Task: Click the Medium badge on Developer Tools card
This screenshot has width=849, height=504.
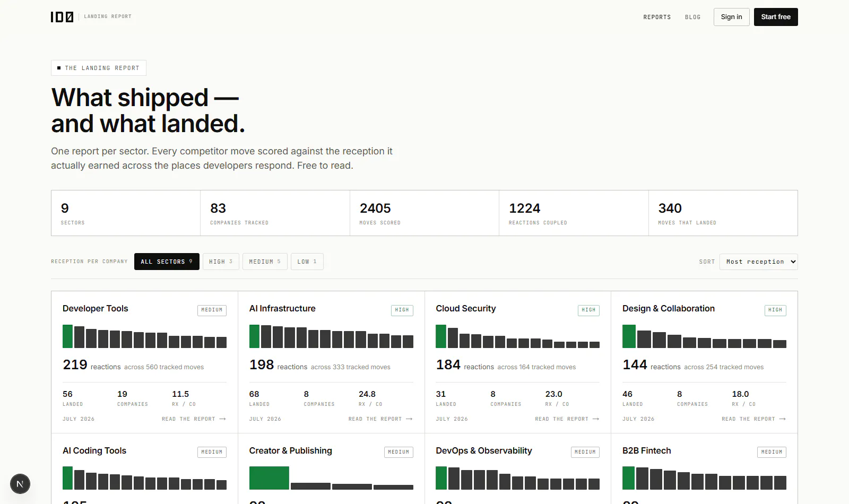Action: 212,310
